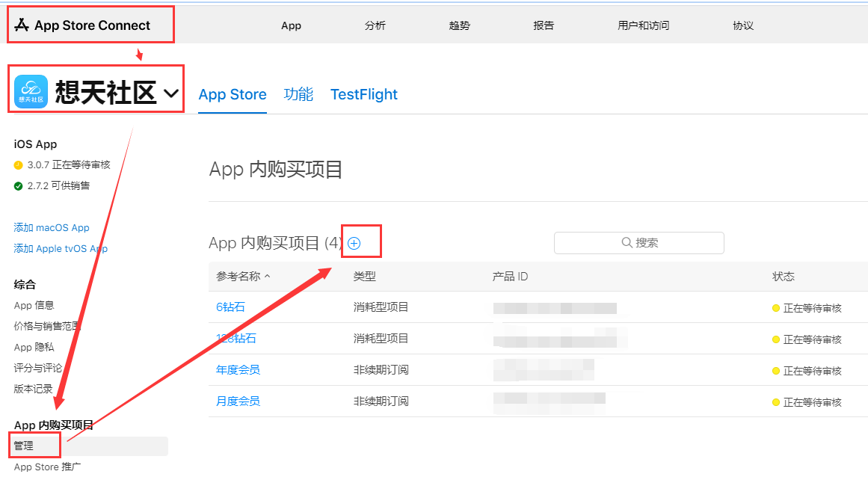Open 评分与评论 in sidebar

tap(37, 368)
